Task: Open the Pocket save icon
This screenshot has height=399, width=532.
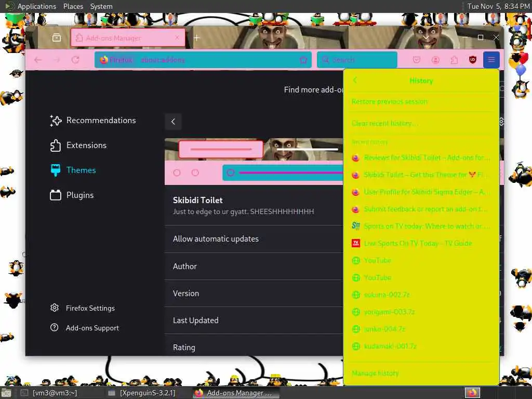Action: (x=417, y=60)
